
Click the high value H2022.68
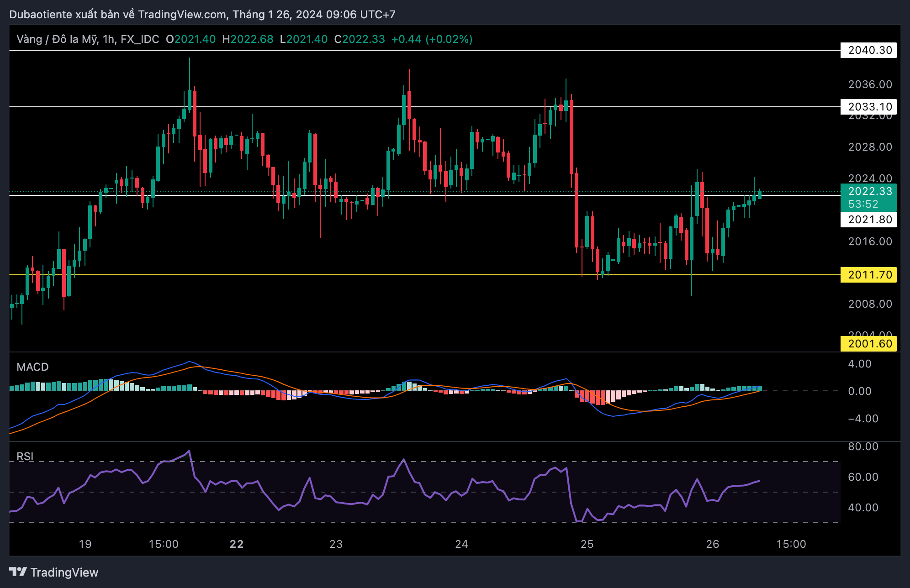pyautogui.click(x=248, y=39)
